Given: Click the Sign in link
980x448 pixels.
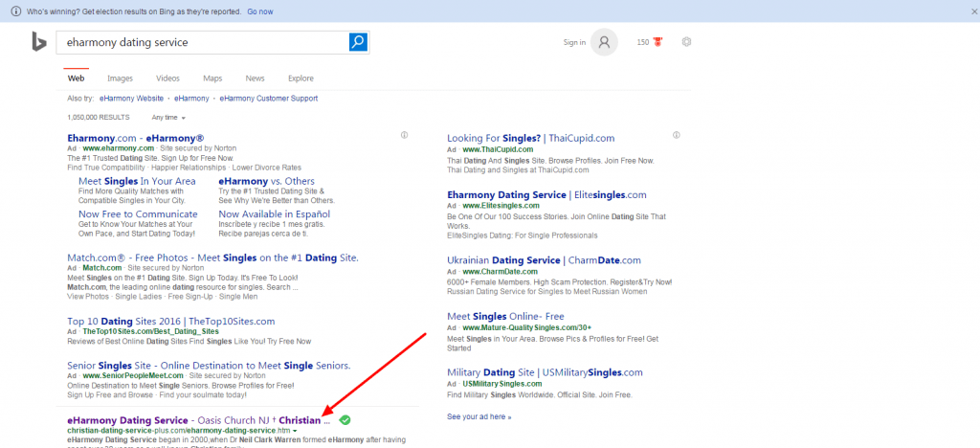Looking at the screenshot, I should [574, 42].
